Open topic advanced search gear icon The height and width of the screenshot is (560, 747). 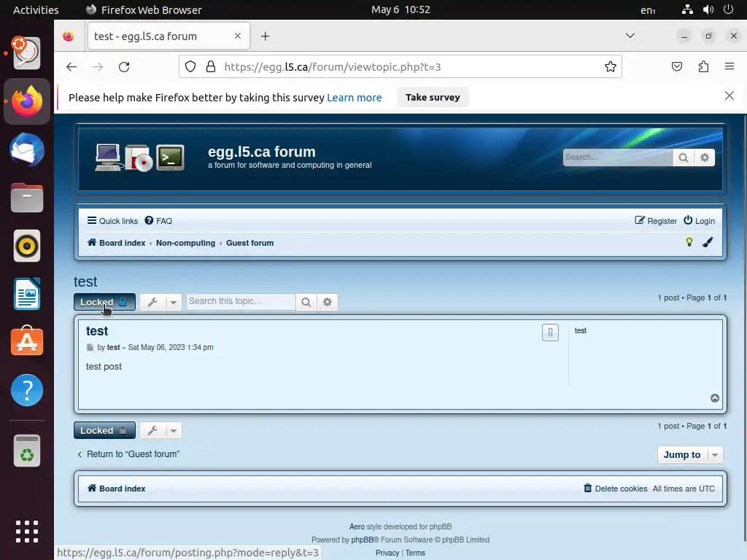tap(328, 302)
